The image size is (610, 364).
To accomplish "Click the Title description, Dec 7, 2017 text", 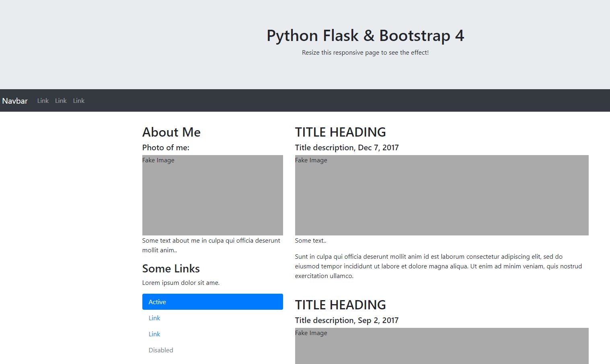I will 347,147.
